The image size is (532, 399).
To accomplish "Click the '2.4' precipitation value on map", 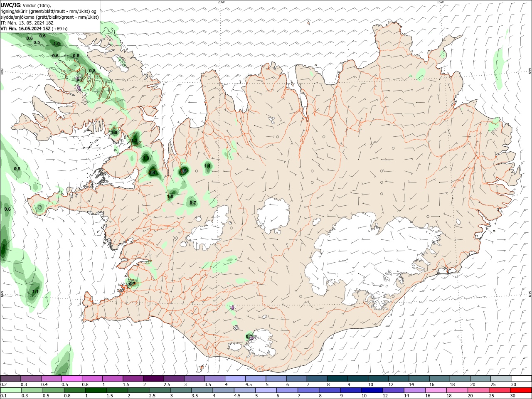I will pos(152,172).
